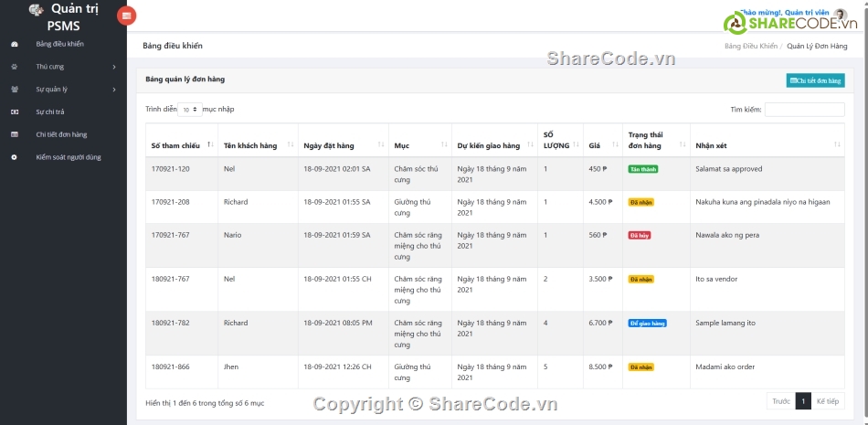
Task: Go to next page with Kế tiếp
Action: (x=827, y=401)
